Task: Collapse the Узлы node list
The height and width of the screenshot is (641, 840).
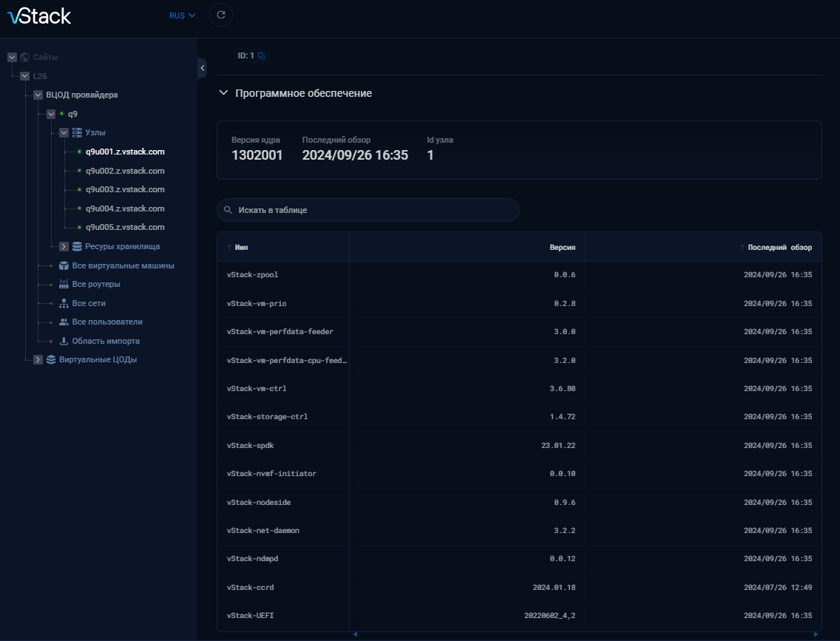Action: coord(64,132)
